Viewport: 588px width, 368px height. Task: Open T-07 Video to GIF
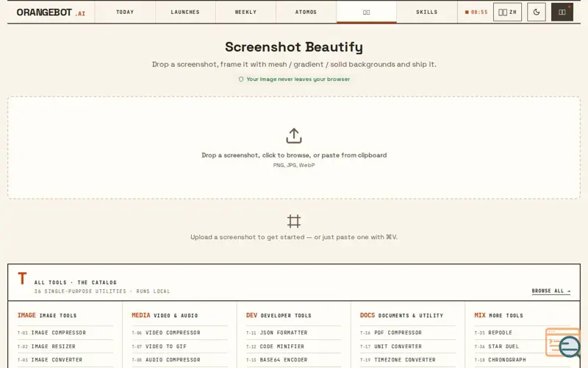click(x=179, y=346)
